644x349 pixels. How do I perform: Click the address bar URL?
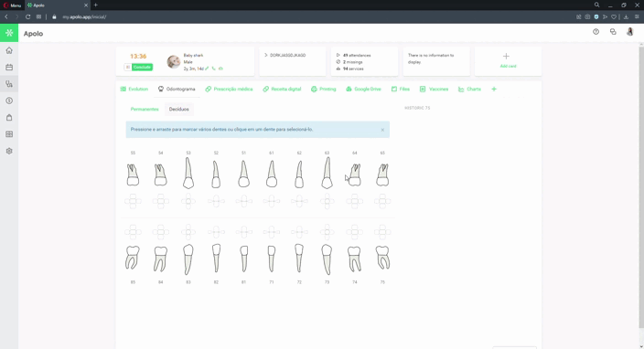click(84, 16)
